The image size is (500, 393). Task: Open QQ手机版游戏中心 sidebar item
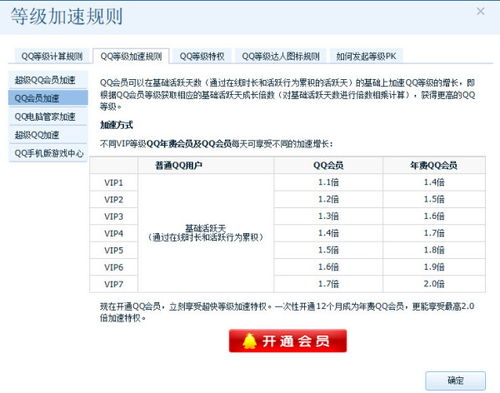(48, 153)
